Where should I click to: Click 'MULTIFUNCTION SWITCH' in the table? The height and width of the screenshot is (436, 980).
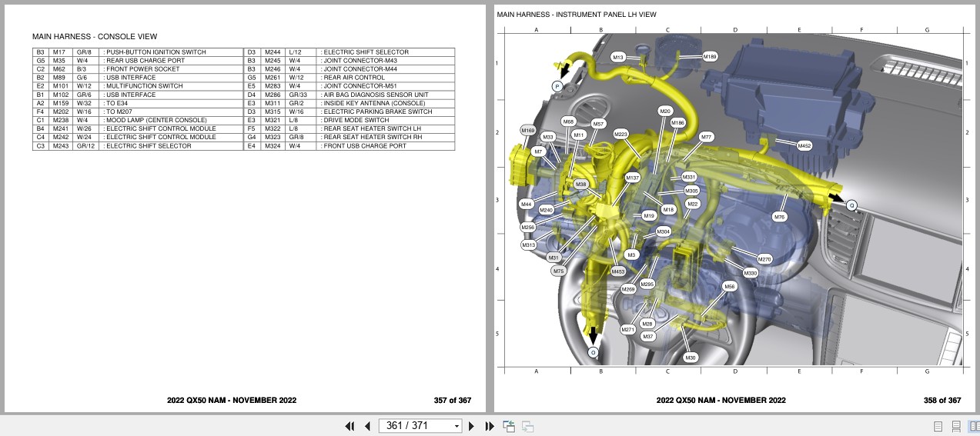point(144,86)
